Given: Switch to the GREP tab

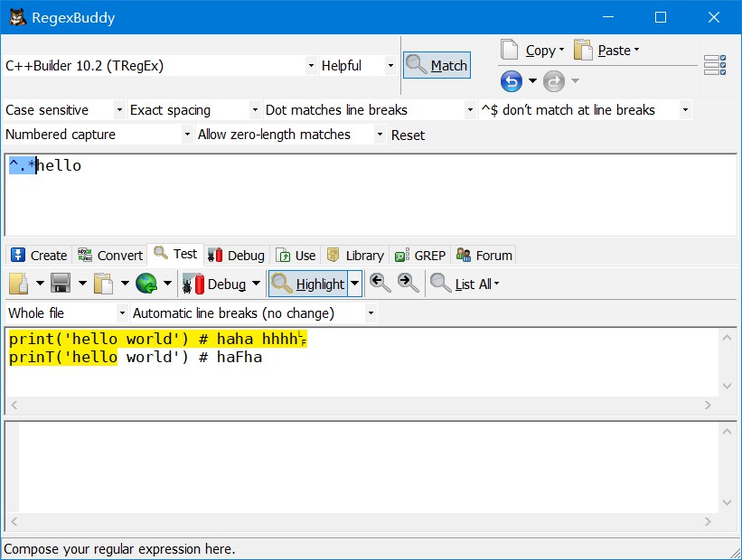Looking at the screenshot, I should pyautogui.click(x=420, y=256).
